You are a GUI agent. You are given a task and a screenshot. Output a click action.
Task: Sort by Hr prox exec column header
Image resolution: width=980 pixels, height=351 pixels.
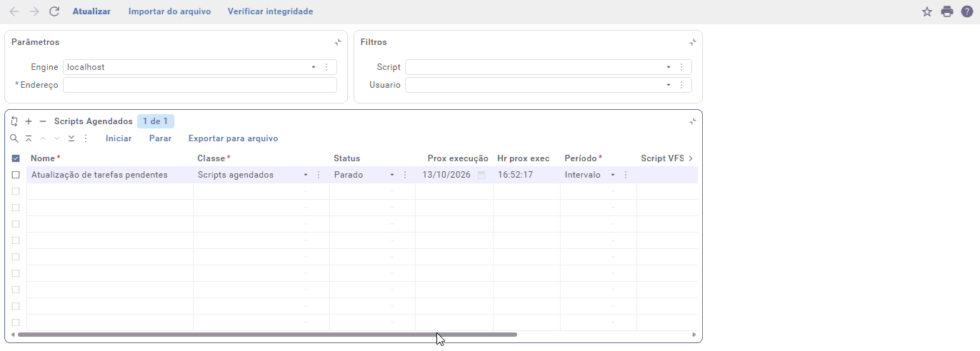coord(524,158)
